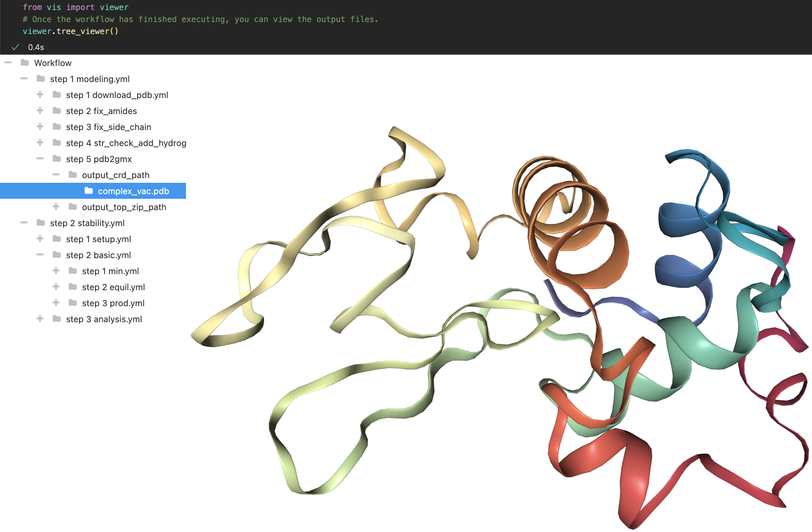Select step 4 str_check_add_hydrog label
This screenshot has width=812, height=532.
click(x=126, y=143)
